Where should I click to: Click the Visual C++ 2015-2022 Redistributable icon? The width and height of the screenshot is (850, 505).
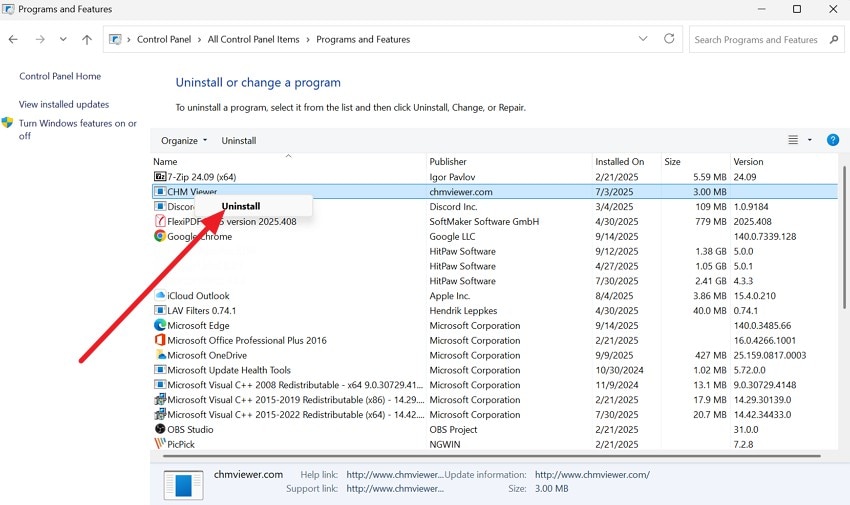(x=160, y=415)
